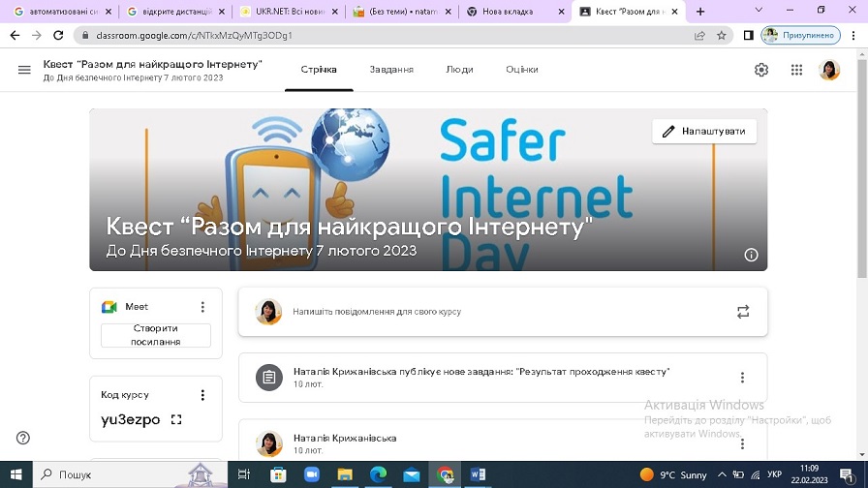Open course code card three-dot menu
The image size is (868, 488).
202,394
